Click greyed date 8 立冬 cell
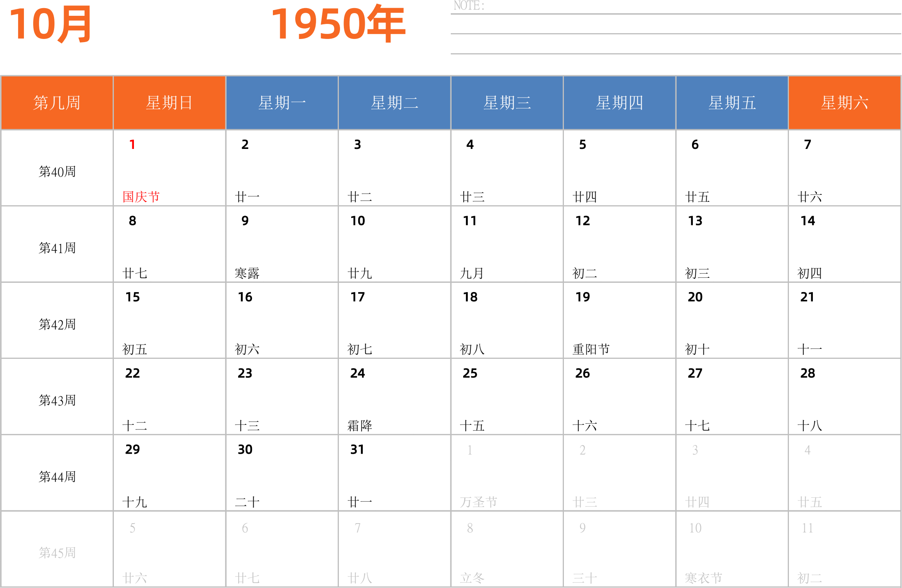 (507, 550)
